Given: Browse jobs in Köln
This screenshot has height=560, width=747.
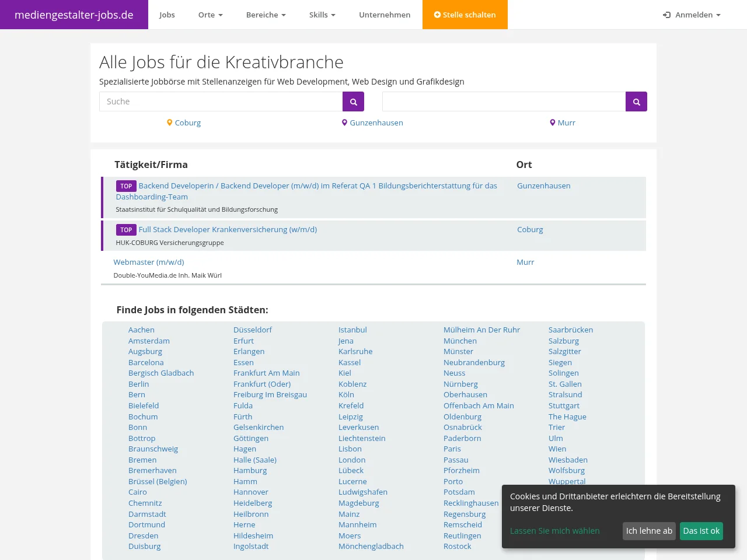Looking at the screenshot, I should 346,395.
